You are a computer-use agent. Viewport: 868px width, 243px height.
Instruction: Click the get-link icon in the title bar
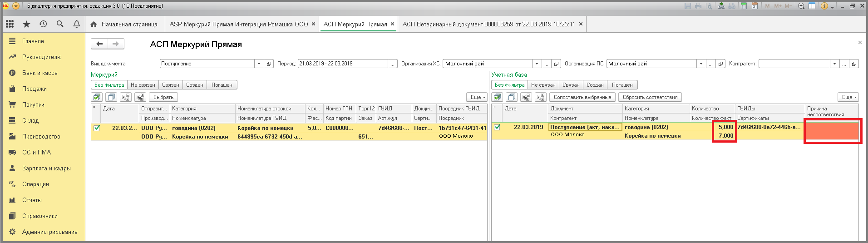(x=721, y=6)
